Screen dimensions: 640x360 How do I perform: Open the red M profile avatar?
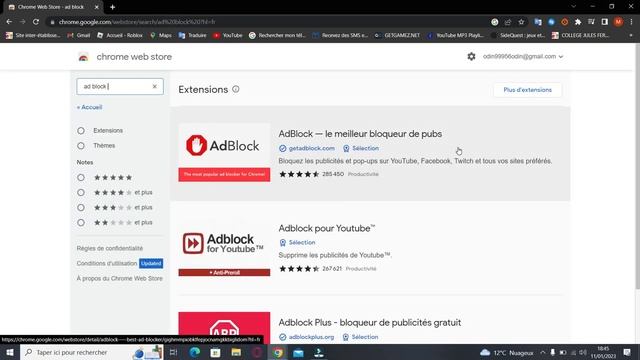(618, 22)
